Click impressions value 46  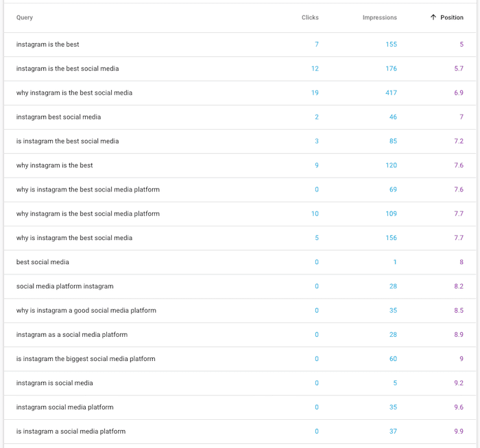coord(393,117)
